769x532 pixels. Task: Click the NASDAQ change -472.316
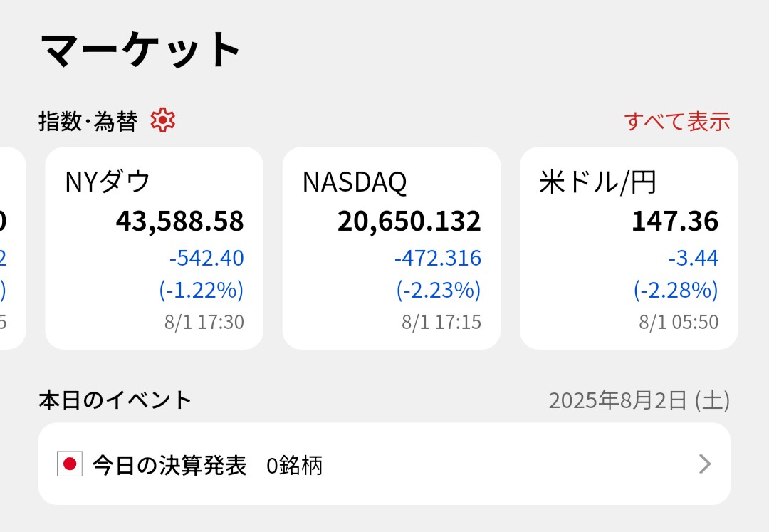pos(438,258)
